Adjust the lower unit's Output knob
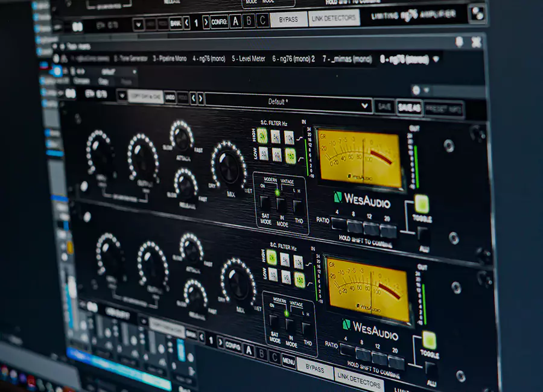543x392 pixels. (x=153, y=265)
